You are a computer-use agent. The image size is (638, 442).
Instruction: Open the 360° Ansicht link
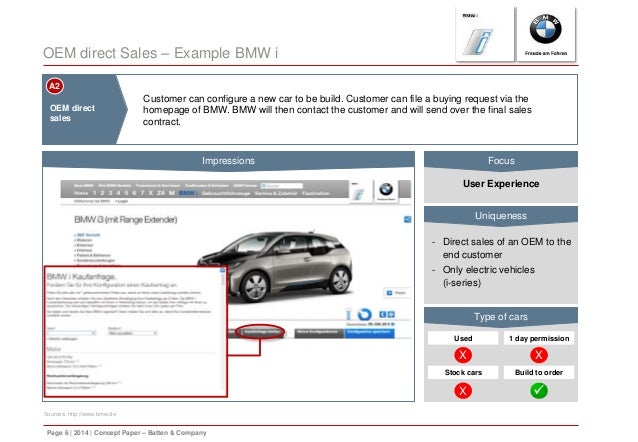(x=87, y=235)
